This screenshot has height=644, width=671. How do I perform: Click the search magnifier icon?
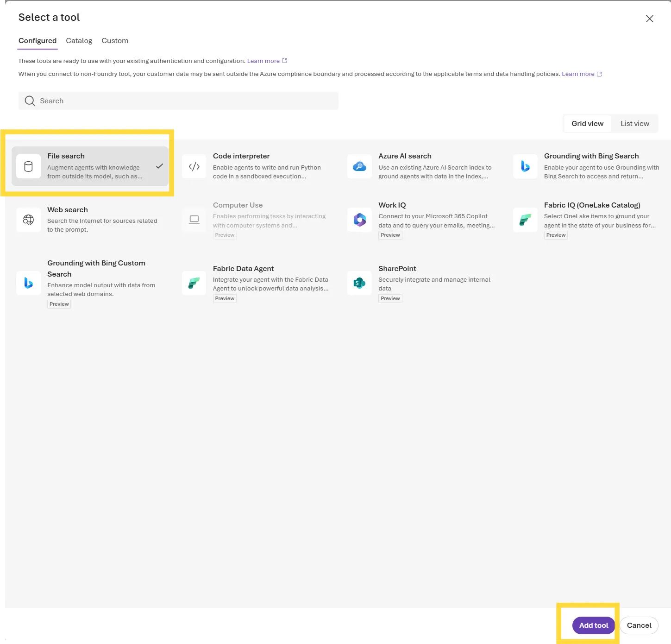coord(30,101)
